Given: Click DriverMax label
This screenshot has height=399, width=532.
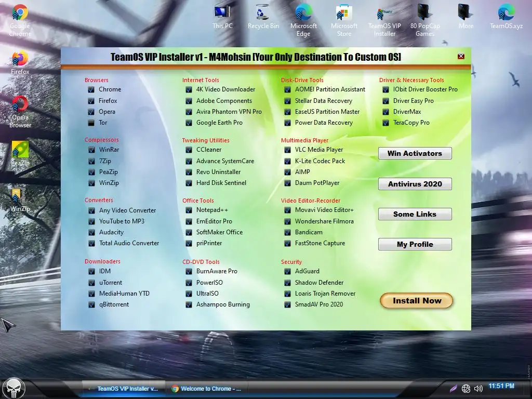Looking at the screenshot, I should click(407, 112).
